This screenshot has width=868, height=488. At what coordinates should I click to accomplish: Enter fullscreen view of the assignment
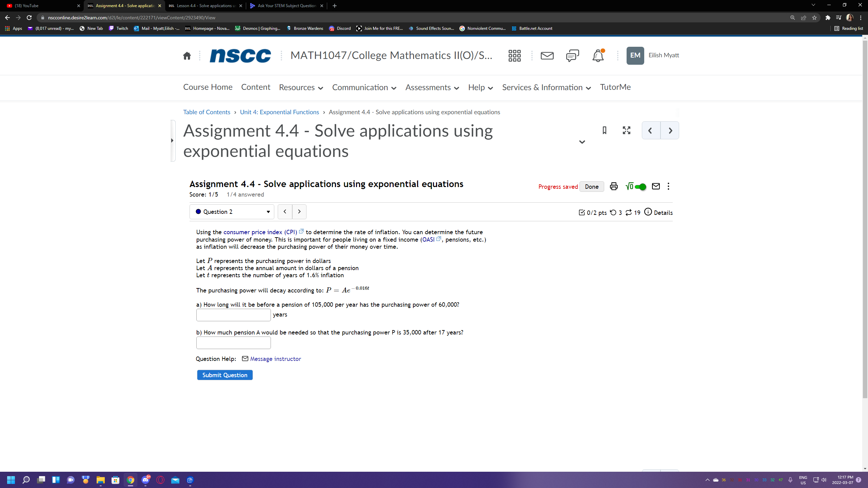point(626,130)
